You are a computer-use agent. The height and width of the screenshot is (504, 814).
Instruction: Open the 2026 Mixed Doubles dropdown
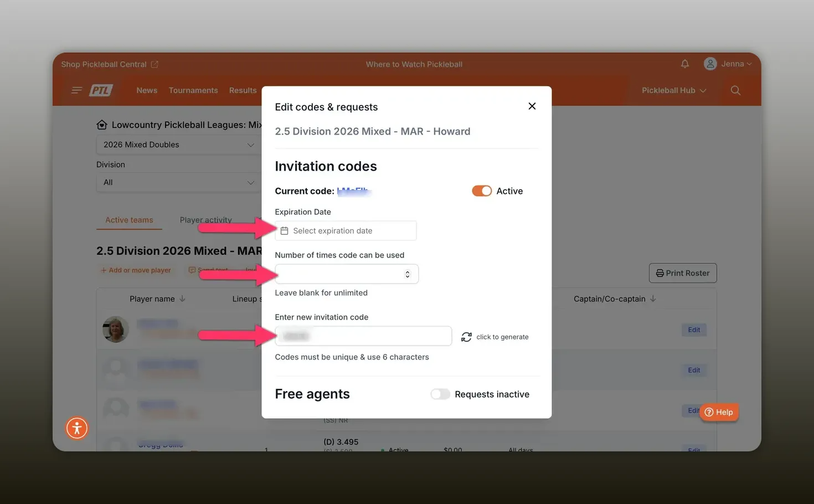(x=177, y=145)
